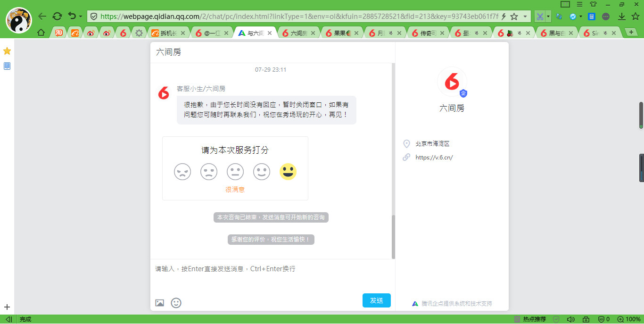
Task: Click the yin-yang profile avatar
Action: (x=19, y=20)
